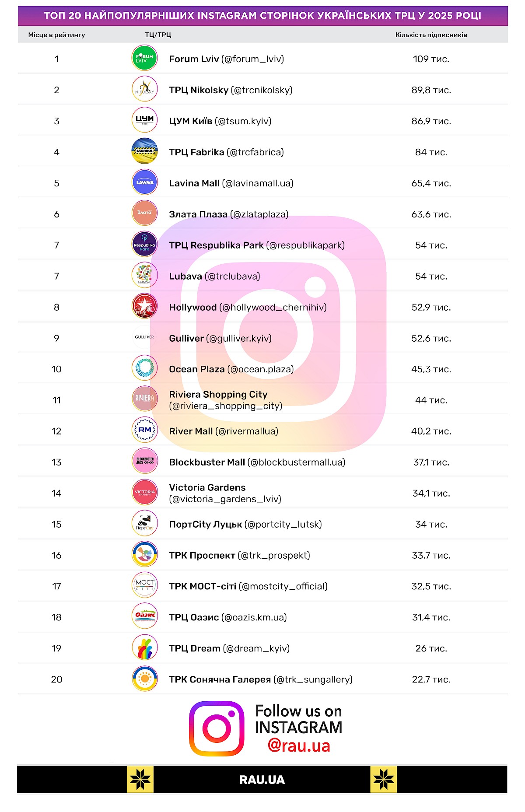Click the ТРЦ Dream rainbow logo
The width and height of the screenshot is (525, 812).
(x=144, y=647)
